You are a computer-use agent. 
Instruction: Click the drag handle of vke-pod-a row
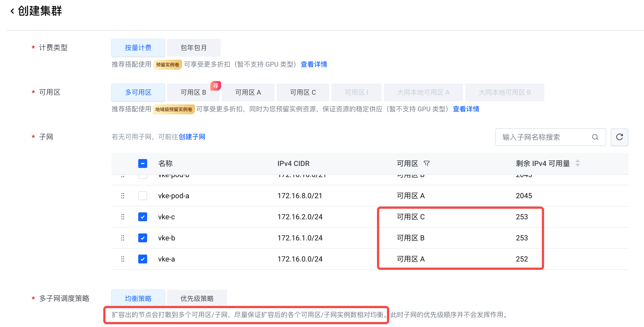pos(123,196)
